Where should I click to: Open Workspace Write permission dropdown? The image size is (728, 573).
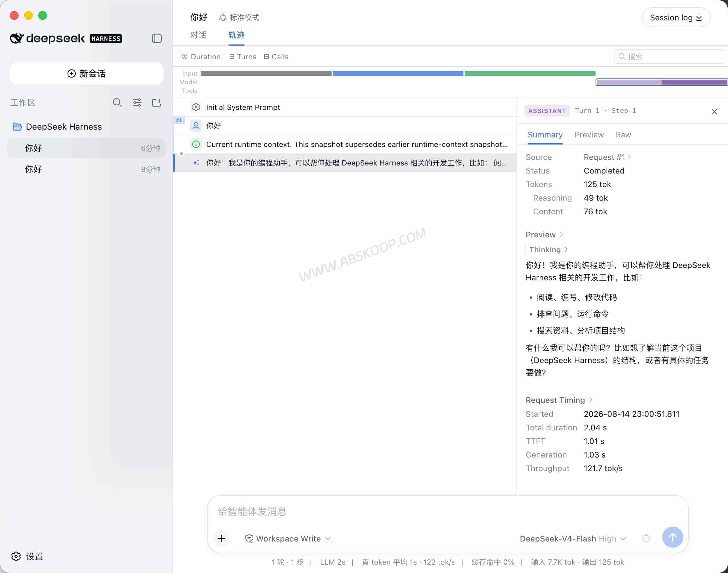click(x=288, y=538)
